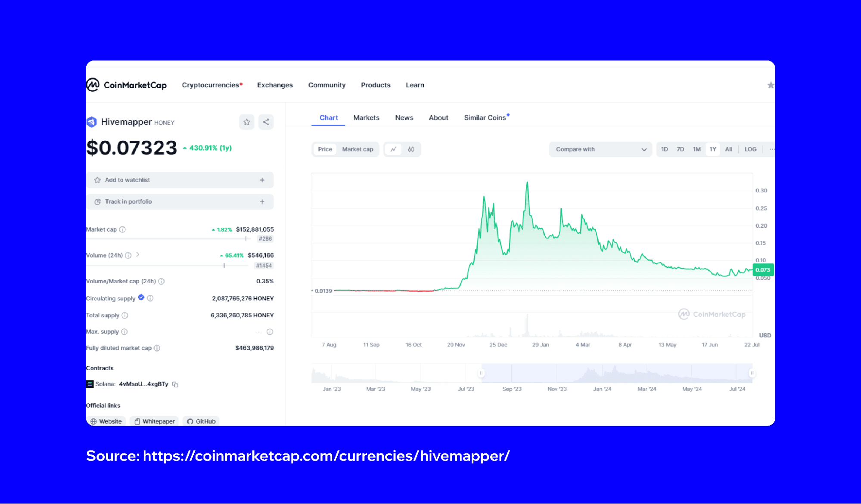The image size is (861, 504).
Task: Star Hivemapper with the favorite icon button
Action: pyautogui.click(x=247, y=122)
